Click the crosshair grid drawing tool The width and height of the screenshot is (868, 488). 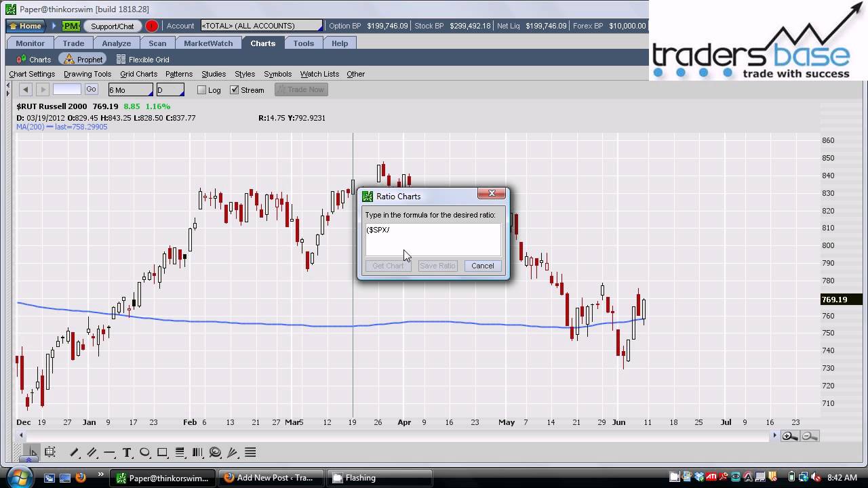(x=50, y=452)
